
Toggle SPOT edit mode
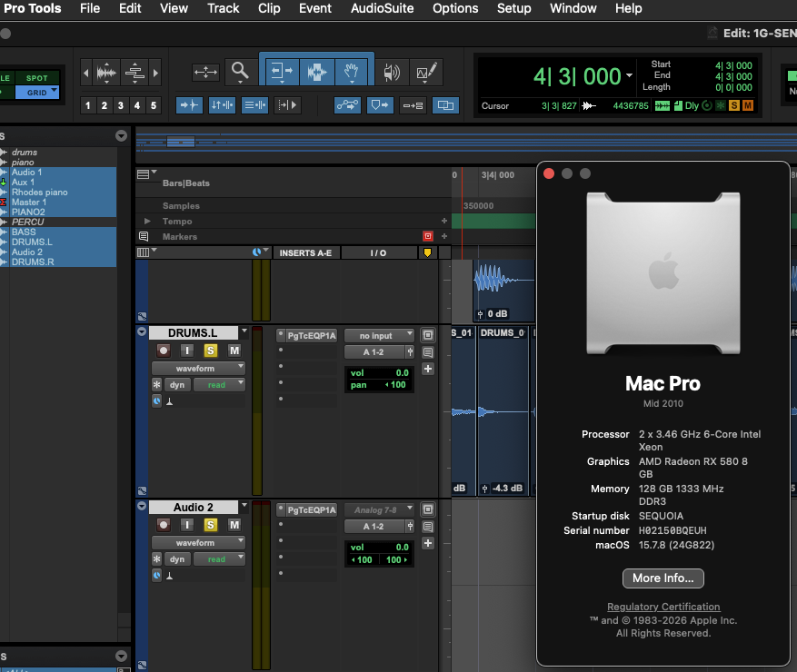click(36, 78)
